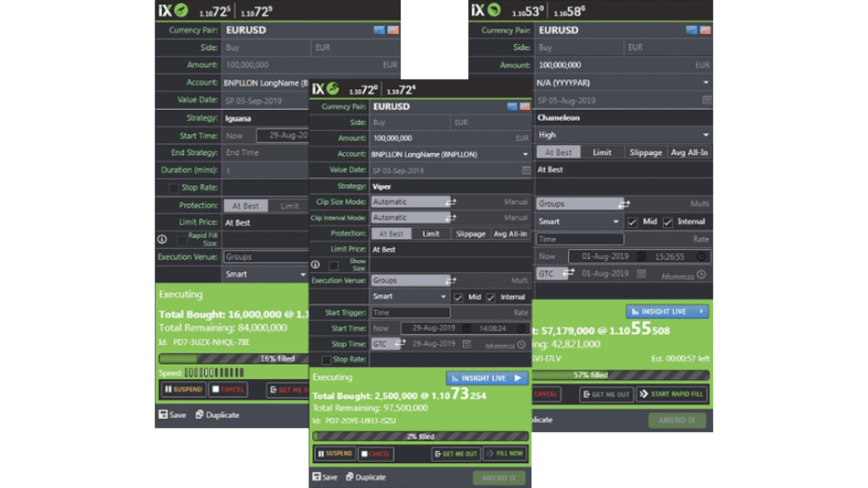Select Avg All-In protection in Chameleon panel
Viewport: 868px width, 488px height.
click(x=689, y=153)
